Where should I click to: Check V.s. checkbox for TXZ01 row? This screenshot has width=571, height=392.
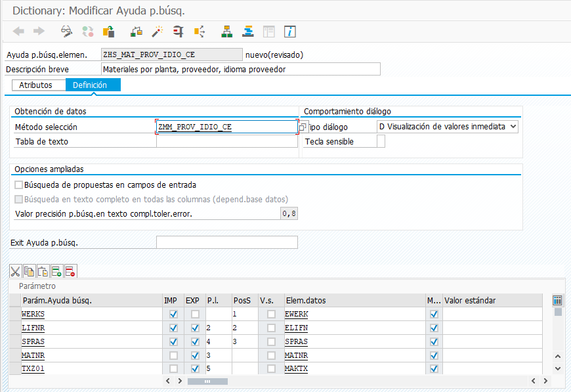click(x=271, y=368)
